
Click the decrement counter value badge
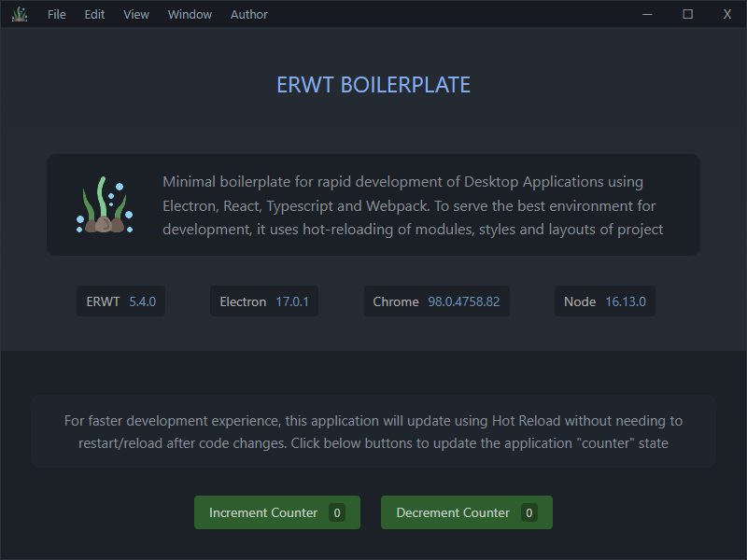click(x=529, y=512)
